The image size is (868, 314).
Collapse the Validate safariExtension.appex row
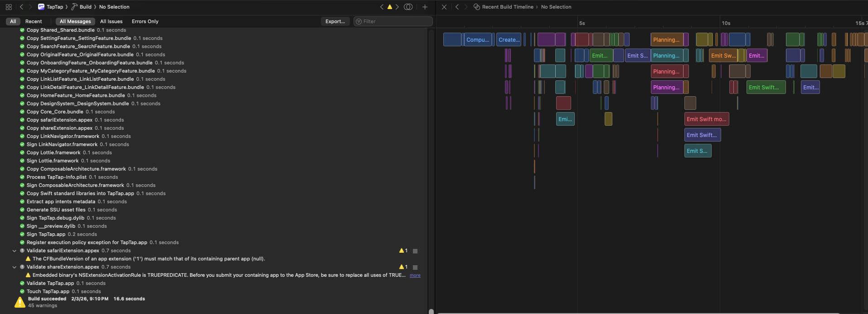coord(14,250)
